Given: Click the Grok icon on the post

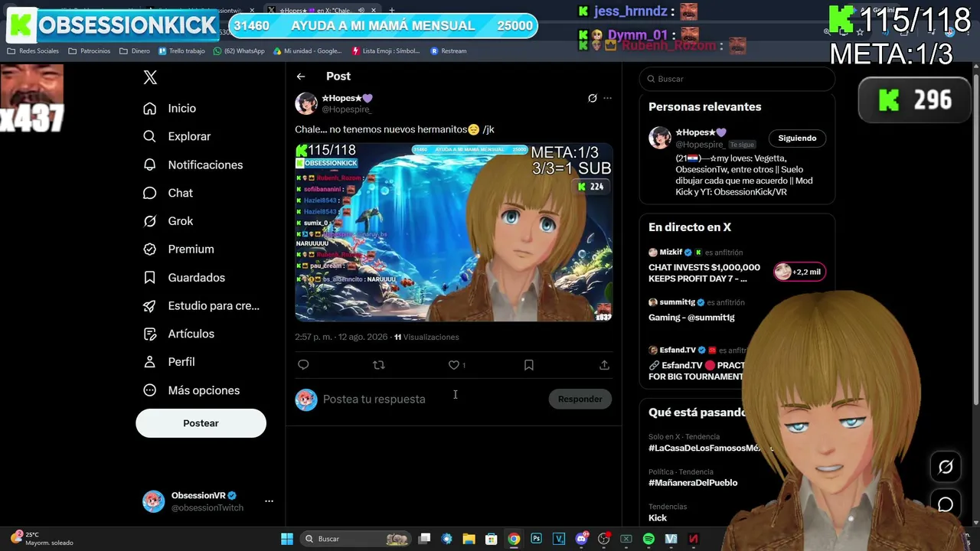Looking at the screenshot, I should 592,98.
